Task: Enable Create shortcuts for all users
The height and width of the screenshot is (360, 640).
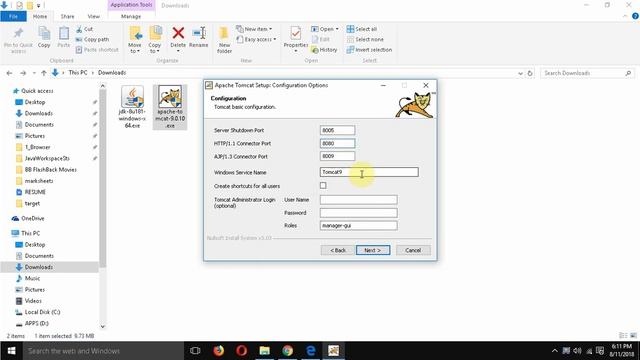Action: (323, 186)
